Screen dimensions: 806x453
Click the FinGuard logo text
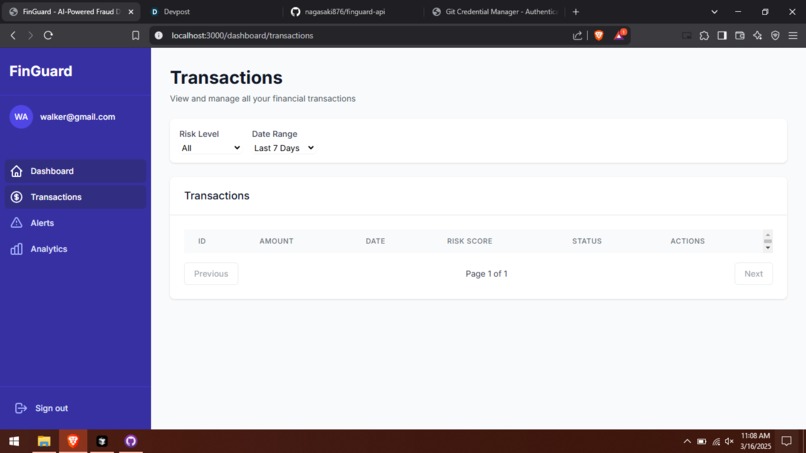tap(41, 71)
